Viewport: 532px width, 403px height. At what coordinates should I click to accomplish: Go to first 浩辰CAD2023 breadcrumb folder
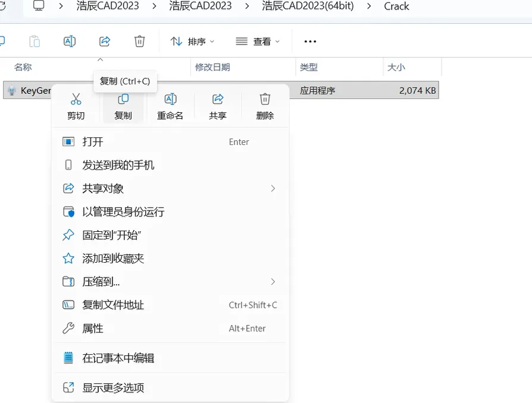click(x=108, y=6)
